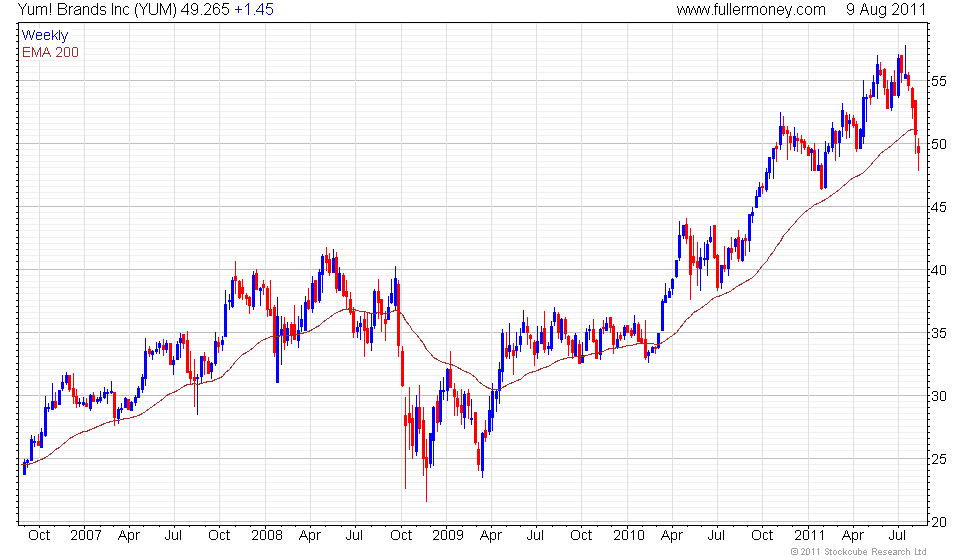Select the EMA 200 legend label

(51, 52)
